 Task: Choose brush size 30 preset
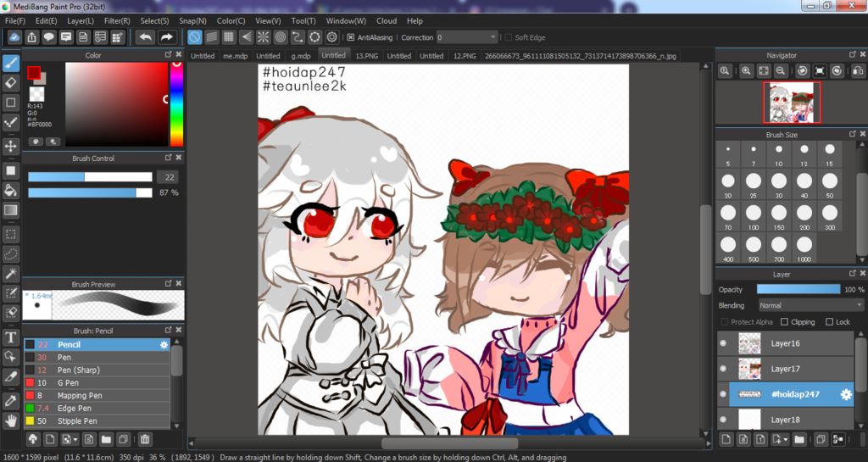(779, 184)
